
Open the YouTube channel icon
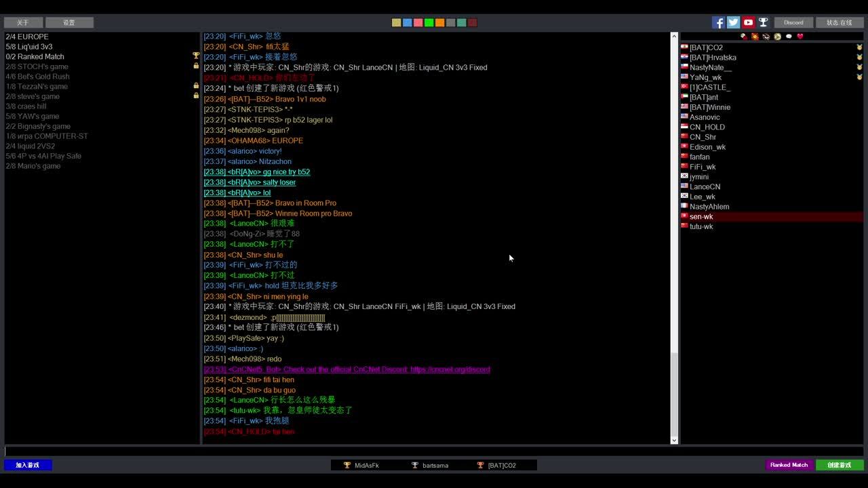pyautogui.click(x=748, y=22)
